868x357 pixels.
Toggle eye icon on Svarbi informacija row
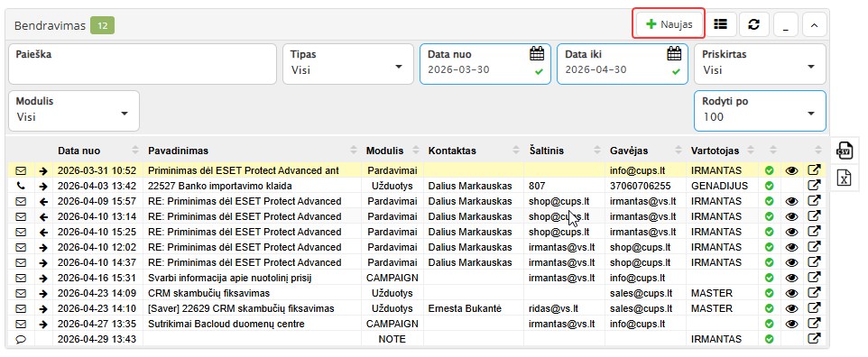(x=791, y=278)
